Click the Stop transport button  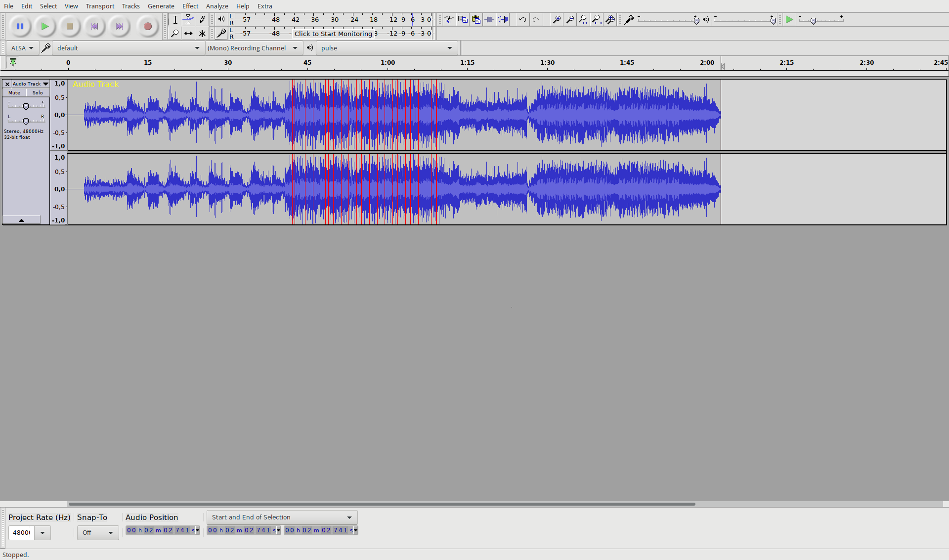[70, 27]
